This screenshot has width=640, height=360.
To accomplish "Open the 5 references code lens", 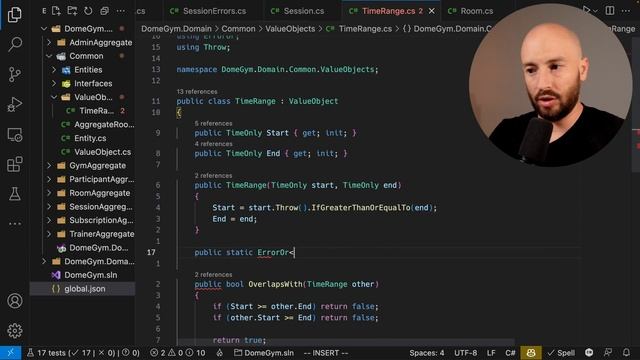I will pyautogui.click(x=213, y=123).
